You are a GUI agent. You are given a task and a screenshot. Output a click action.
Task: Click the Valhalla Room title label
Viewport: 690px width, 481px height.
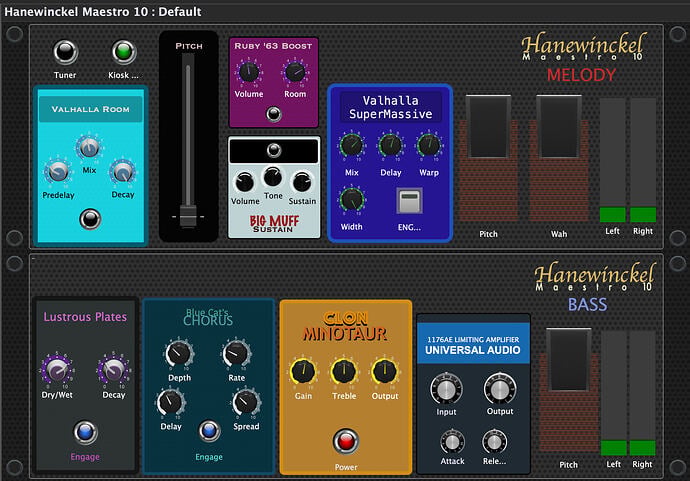click(x=91, y=109)
